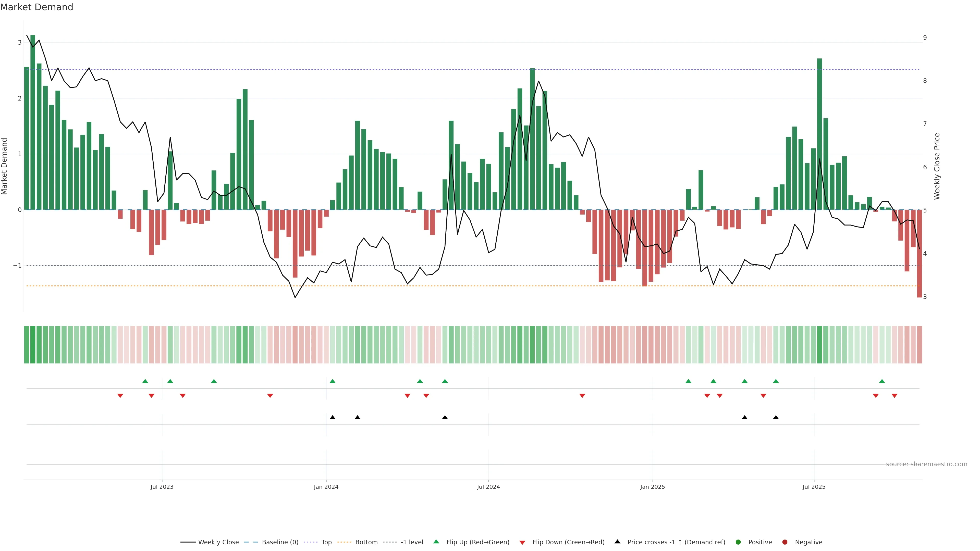The image size is (980, 551).
Task: Click the green Flip Up triangle legend icon
Action: pyautogui.click(x=436, y=542)
